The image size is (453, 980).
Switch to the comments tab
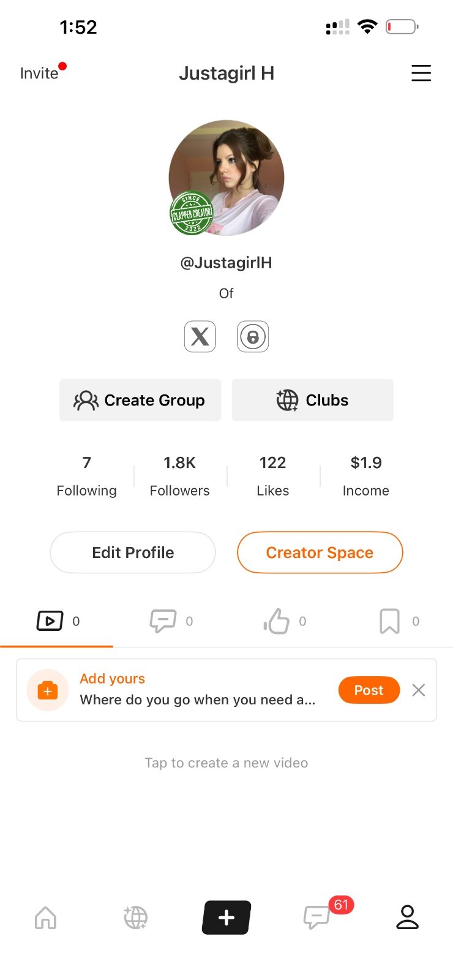170,621
